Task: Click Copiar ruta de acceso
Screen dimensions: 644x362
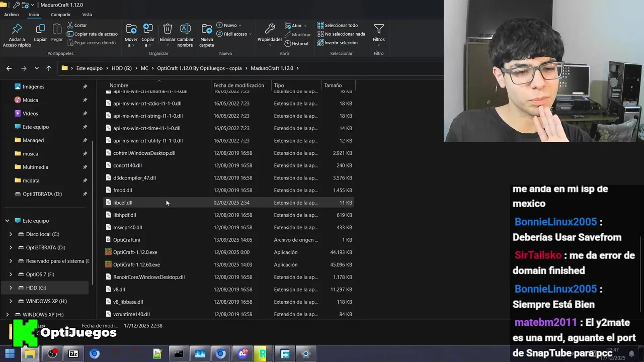Action: pyautogui.click(x=92, y=34)
